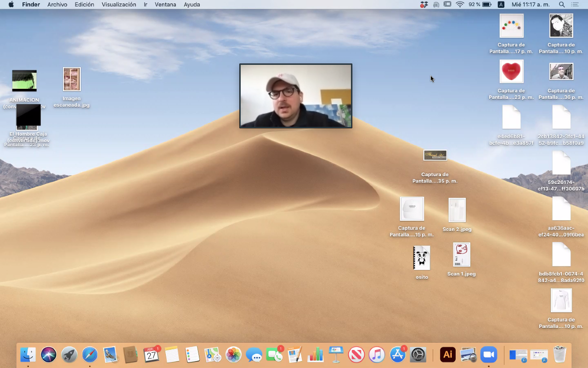Open the Wi-Fi status menu
This screenshot has width=588, height=368.
pos(460,5)
